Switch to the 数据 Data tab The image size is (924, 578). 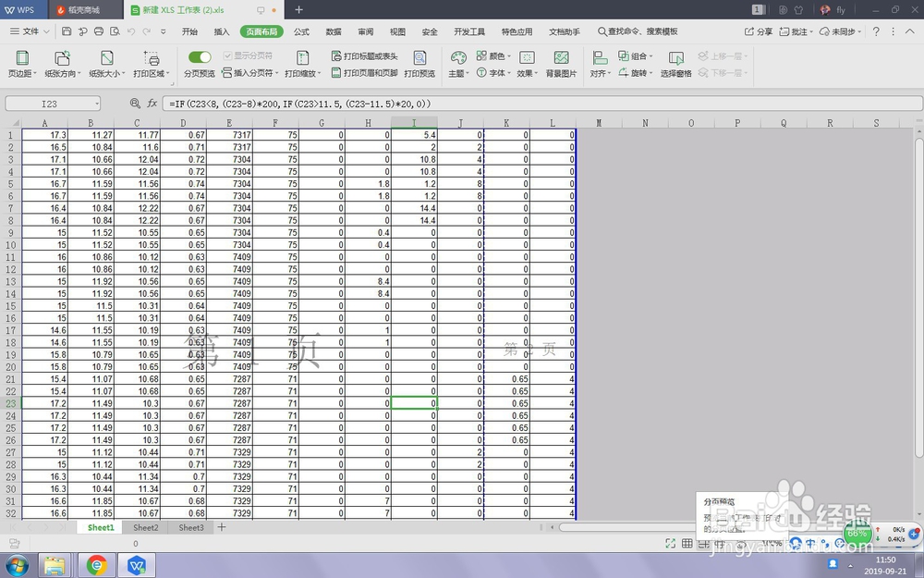[x=334, y=31]
